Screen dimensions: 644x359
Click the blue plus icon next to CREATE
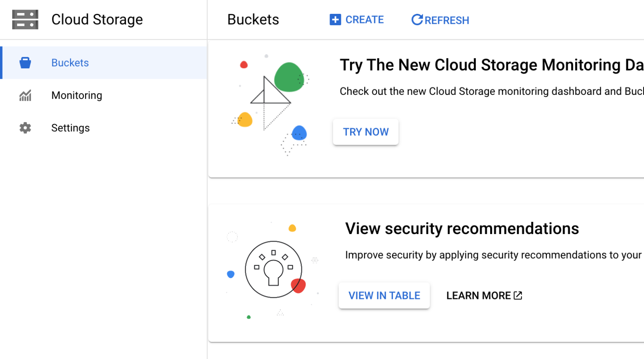click(335, 19)
